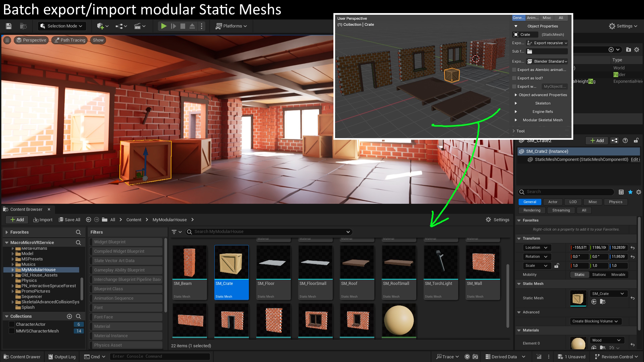Image resolution: width=644 pixels, height=362 pixels.
Task: Click the Search MyModularHouse field
Action: [269, 232]
